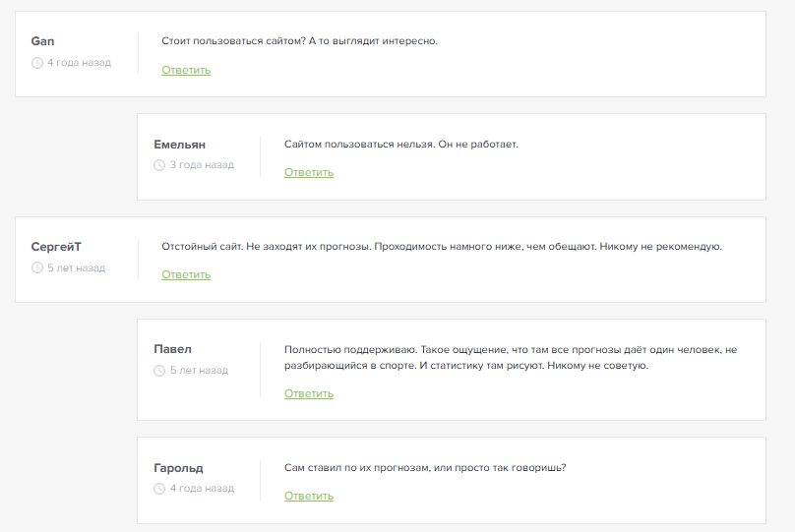Click the clock icon under СергейТ's name
795x532 pixels.
click(x=37, y=268)
